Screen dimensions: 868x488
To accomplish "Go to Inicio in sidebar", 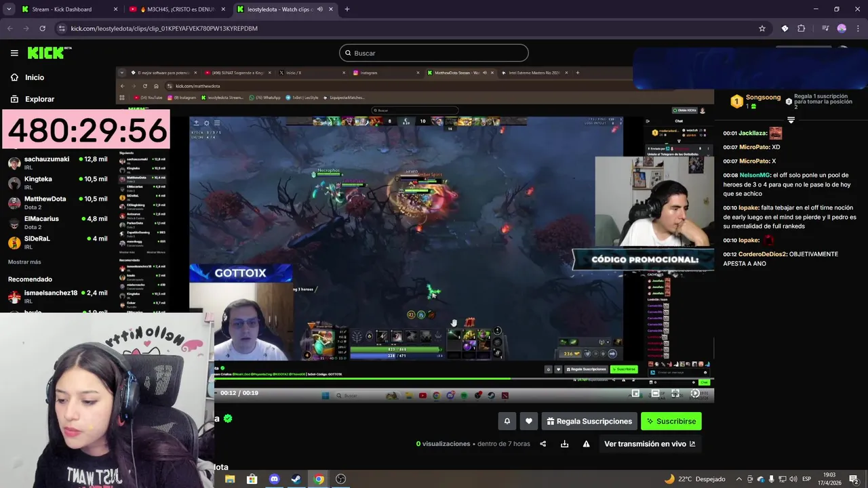I will [28, 77].
